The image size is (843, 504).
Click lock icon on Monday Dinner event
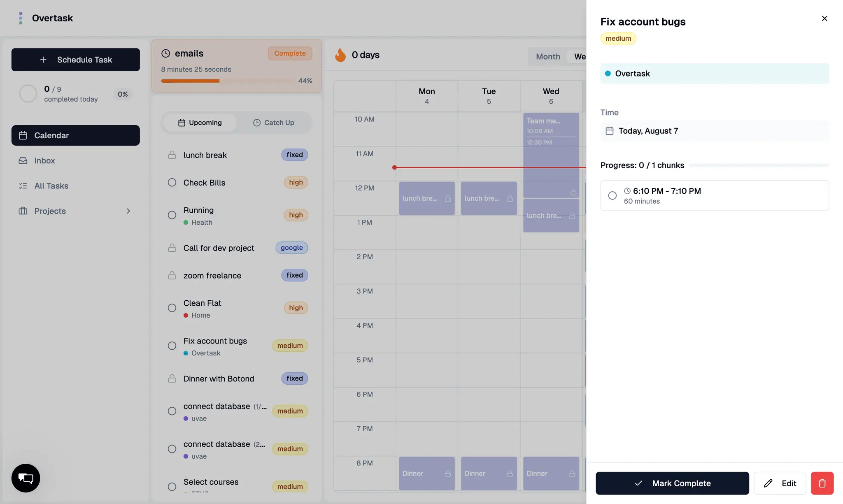point(448,474)
